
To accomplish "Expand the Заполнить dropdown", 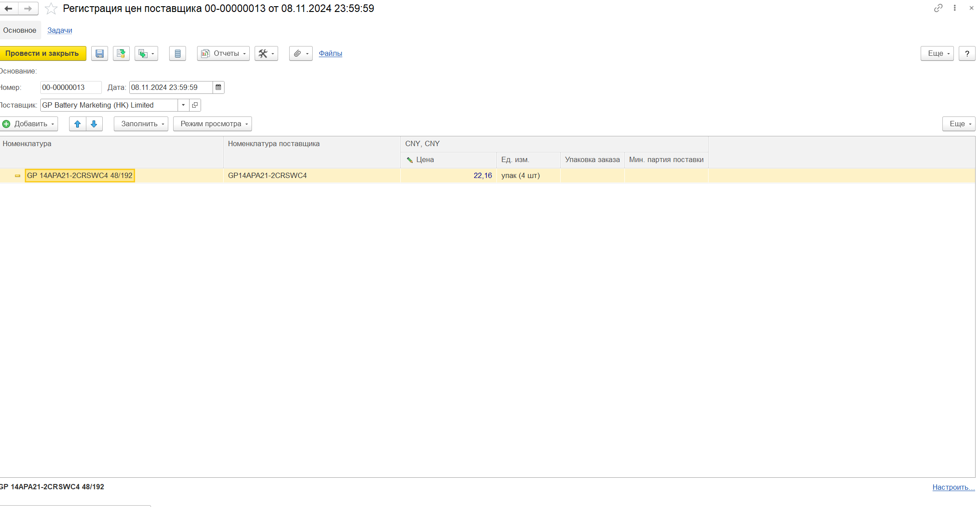I will (x=141, y=124).
